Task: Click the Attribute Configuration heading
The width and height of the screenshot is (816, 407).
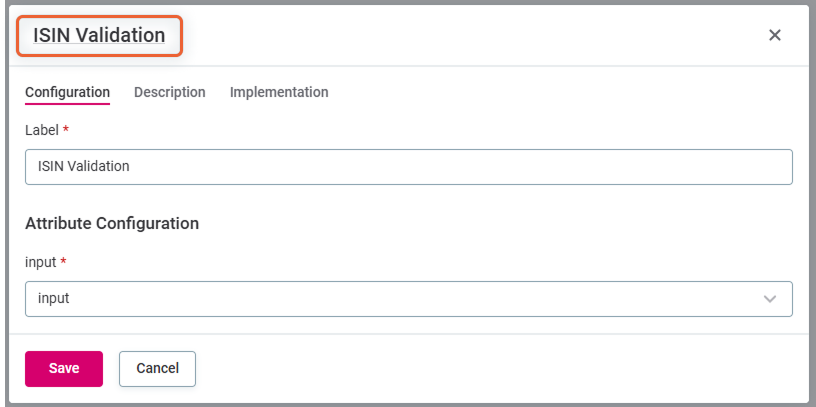Action: 112,223
